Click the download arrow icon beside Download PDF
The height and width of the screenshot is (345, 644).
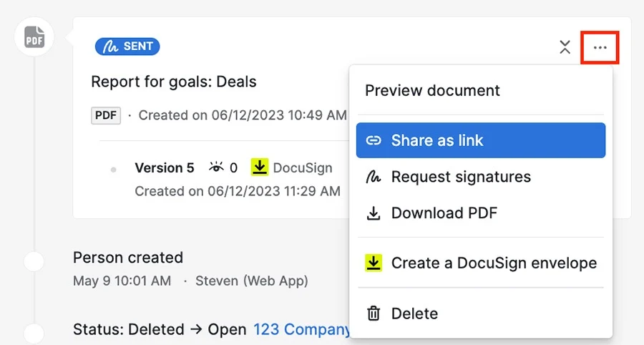click(x=374, y=213)
